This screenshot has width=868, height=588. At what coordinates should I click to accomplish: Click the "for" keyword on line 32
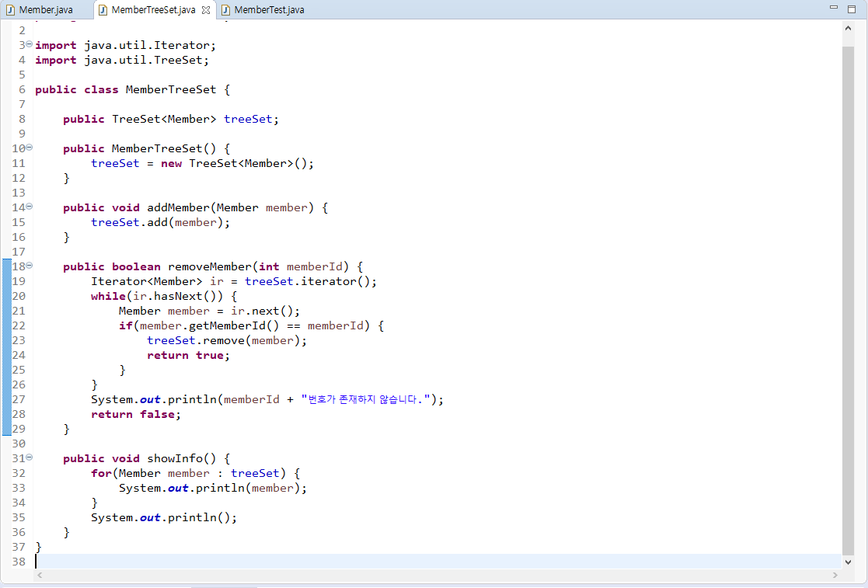pos(101,474)
